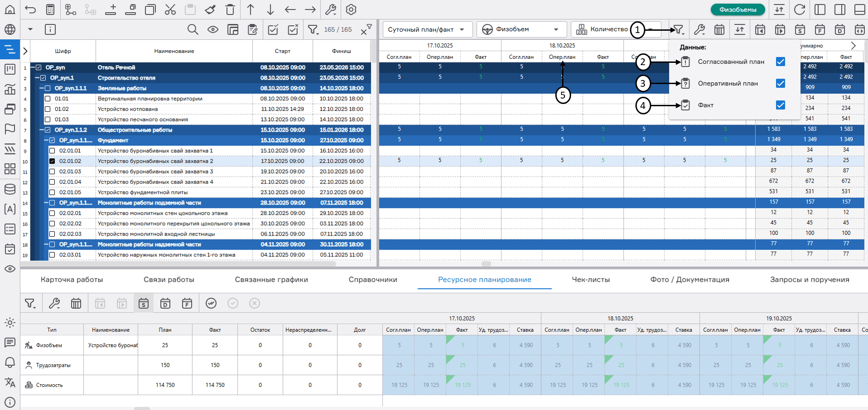This screenshot has width=868, height=410.
Task: Click the refresh icon in top toolbar
Action: [800, 9]
